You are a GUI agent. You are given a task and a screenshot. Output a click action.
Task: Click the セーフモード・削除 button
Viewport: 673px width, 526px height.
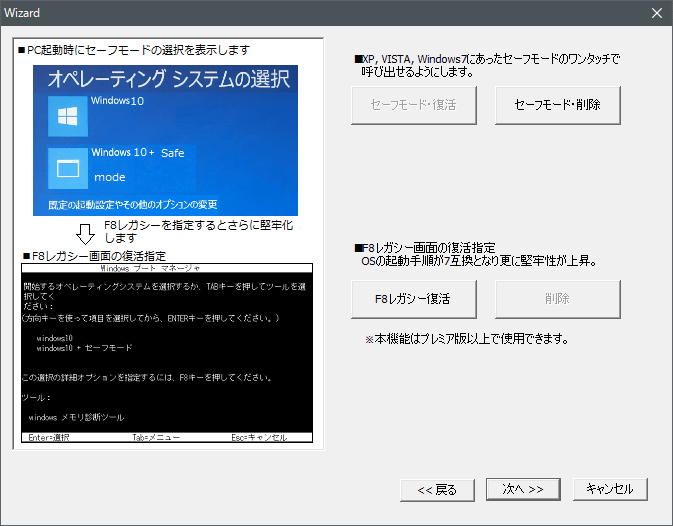point(558,105)
